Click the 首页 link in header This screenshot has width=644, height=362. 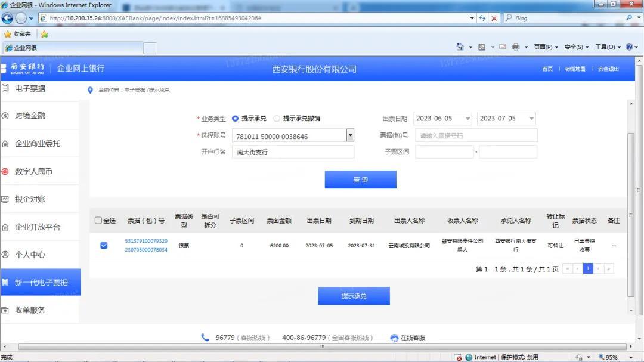click(547, 69)
